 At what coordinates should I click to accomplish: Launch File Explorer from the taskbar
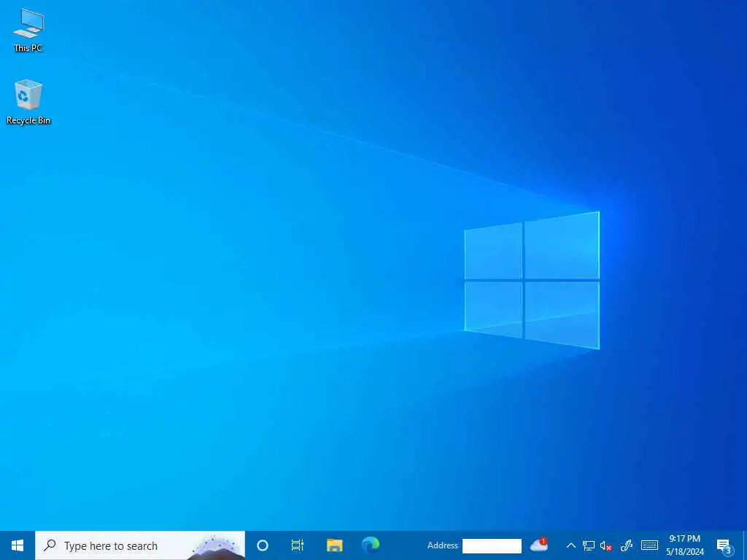334,545
